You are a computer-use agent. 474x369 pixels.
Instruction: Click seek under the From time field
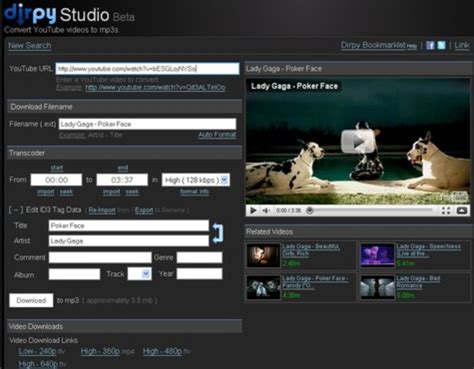click(x=66, y=192)
